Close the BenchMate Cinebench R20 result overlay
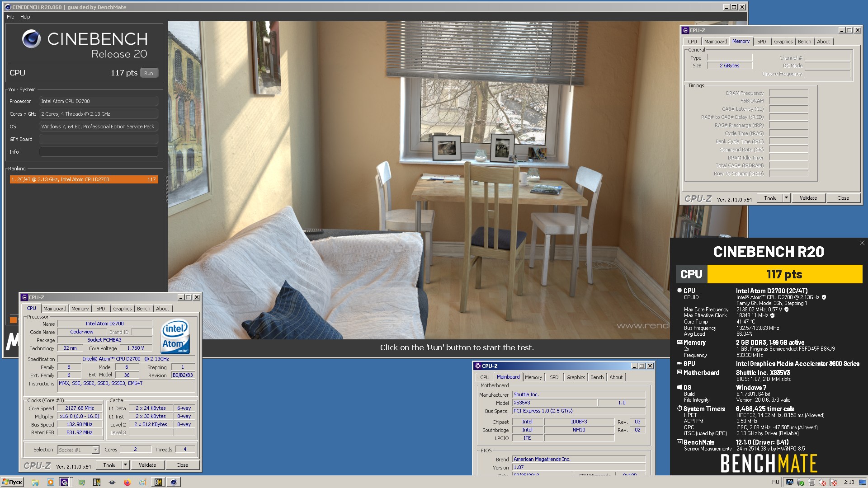 tap(862, 243)
